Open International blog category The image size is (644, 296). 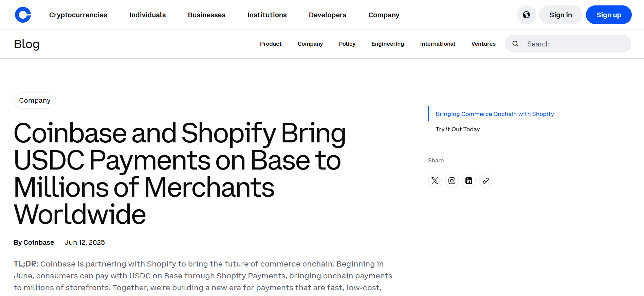point(438,44)
